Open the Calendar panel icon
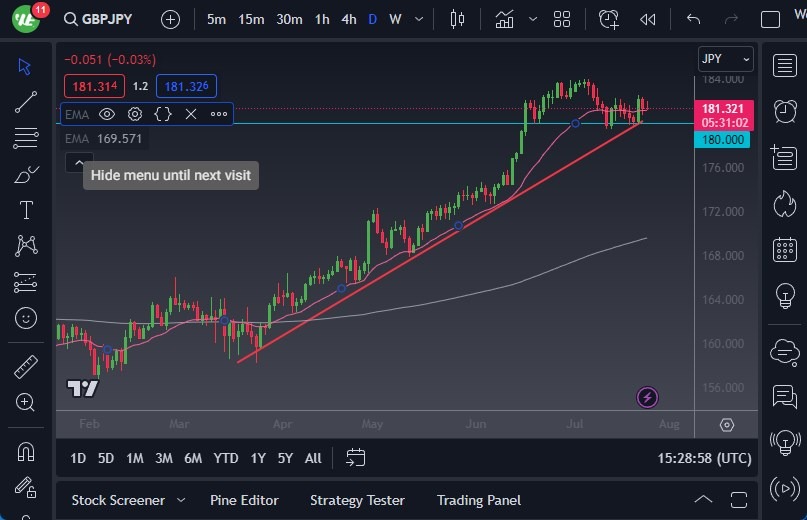The image size is (807, 520). (785, 250)
